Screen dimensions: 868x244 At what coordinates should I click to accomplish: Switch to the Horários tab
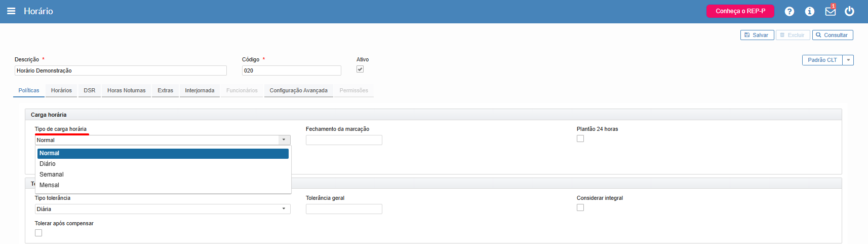(x=61, y=90)
